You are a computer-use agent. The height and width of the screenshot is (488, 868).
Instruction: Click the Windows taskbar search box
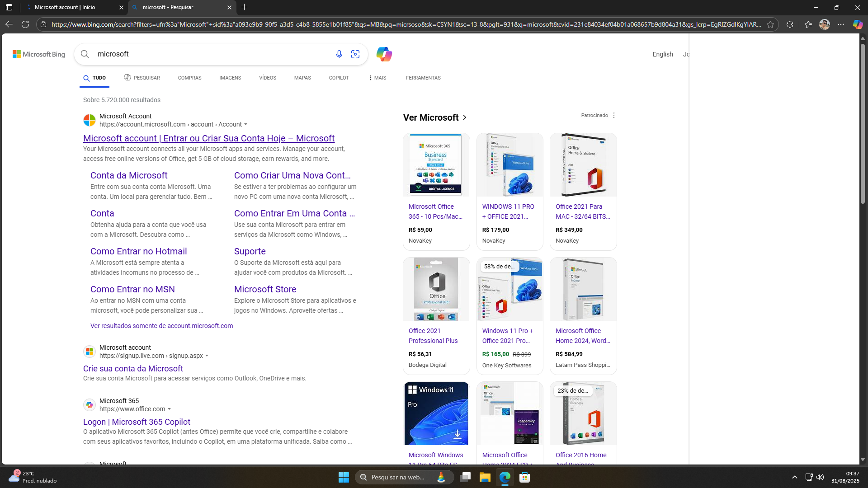pos(405,477)
